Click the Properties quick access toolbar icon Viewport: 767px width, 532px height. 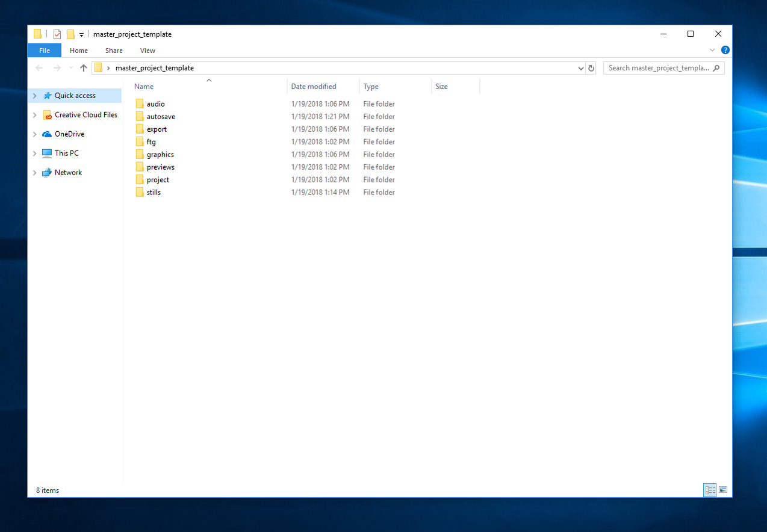(x=57, y=34)
